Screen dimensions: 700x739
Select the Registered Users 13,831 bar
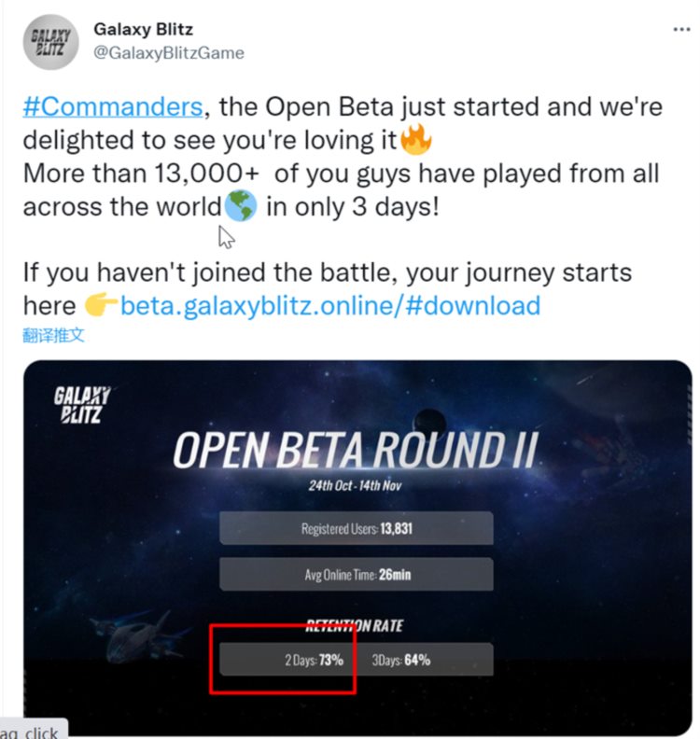click(x=356, y=528)
